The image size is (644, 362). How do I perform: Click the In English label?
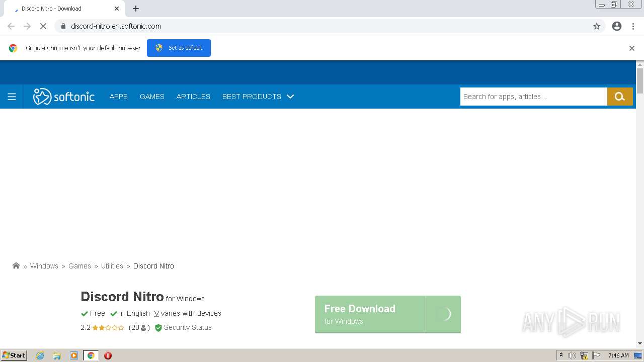pos(134,313)
